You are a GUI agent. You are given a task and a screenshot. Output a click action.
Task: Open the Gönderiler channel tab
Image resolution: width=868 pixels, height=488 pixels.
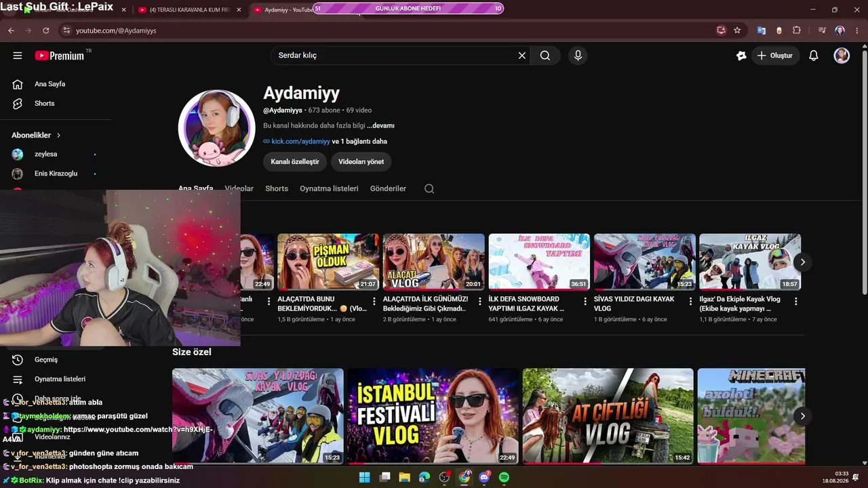388,188
